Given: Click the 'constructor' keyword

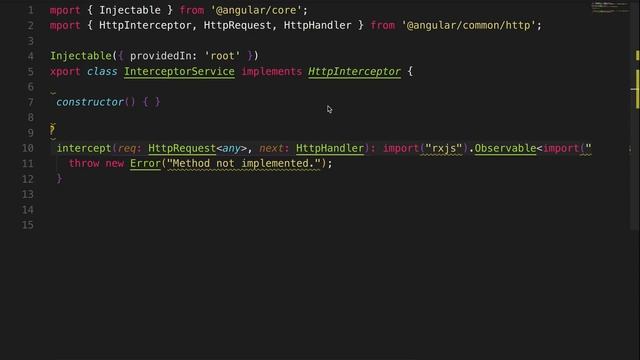Looking at the screenshot, I should (90, 102).
